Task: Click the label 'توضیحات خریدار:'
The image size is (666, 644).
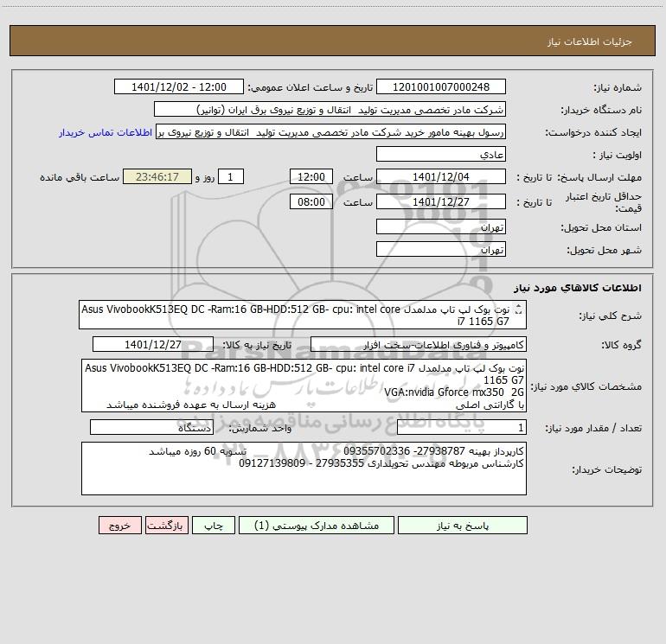Action: [x=607, y=469]
